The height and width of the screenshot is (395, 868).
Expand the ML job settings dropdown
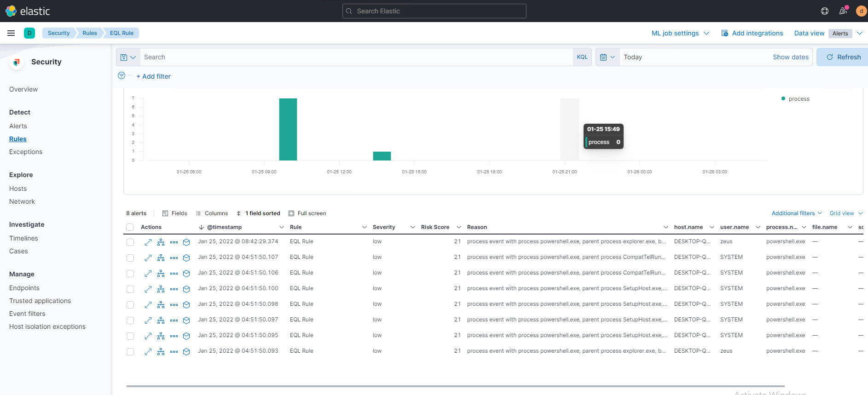click(680, 33)
